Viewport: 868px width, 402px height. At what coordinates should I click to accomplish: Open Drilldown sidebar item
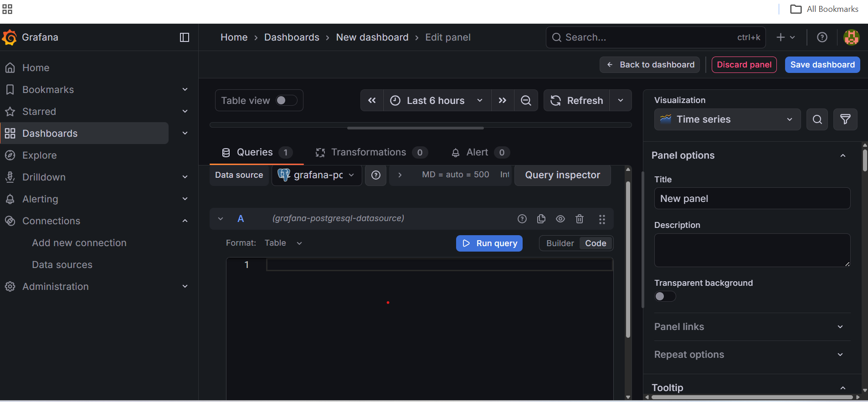pos(44,177)
